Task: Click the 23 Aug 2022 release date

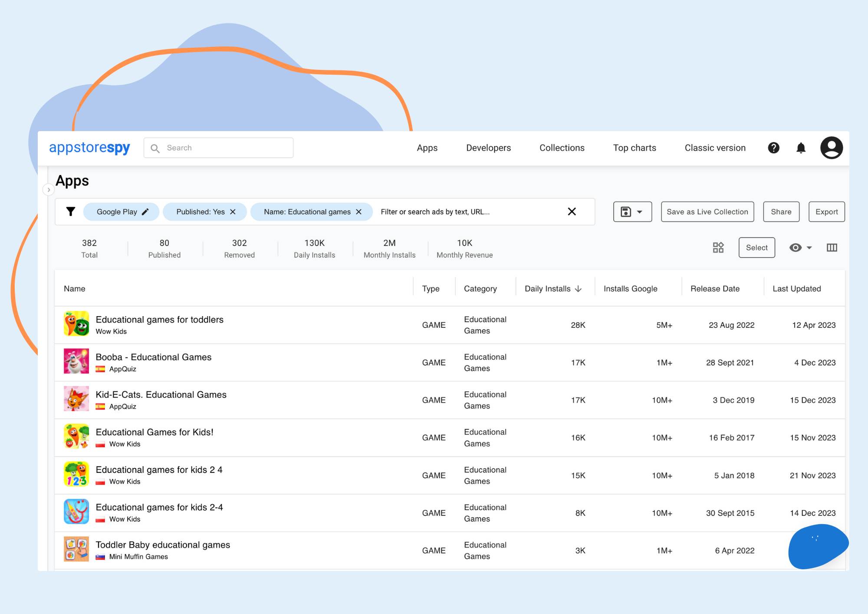Action: [731, 325]
